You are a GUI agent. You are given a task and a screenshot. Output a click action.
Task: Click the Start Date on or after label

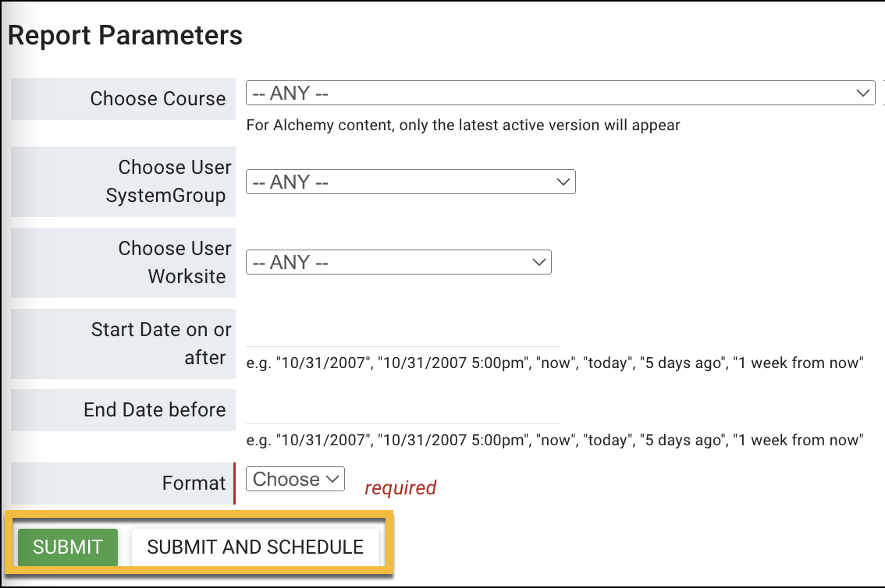pos(160,343)
